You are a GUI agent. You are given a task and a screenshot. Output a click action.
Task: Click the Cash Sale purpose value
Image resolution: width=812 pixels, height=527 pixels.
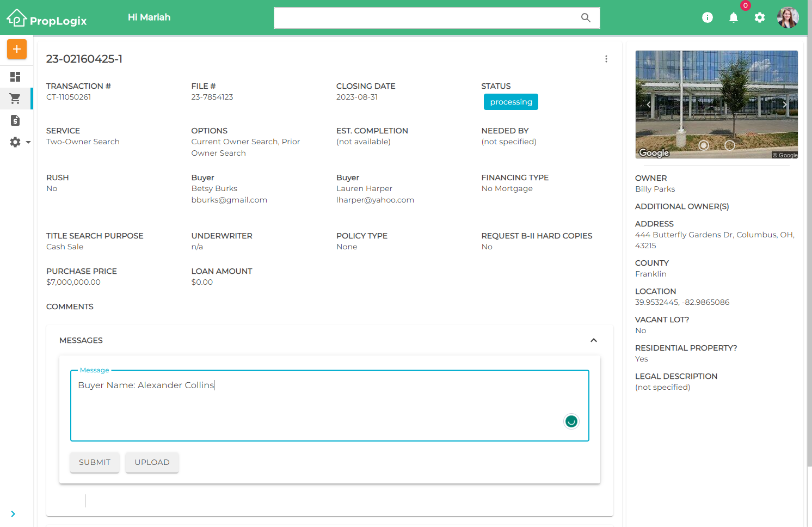(65, 247)
